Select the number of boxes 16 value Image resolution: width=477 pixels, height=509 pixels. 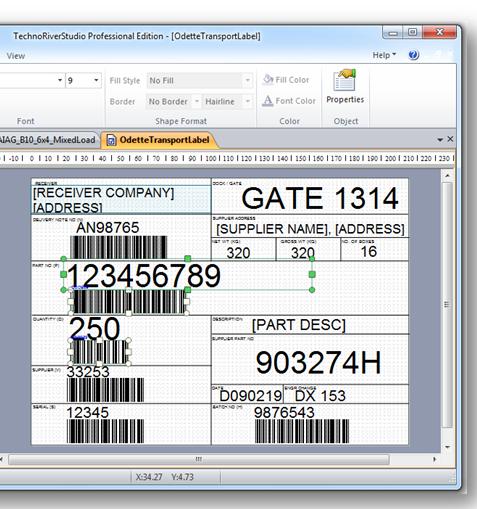[x=369, y=251]
